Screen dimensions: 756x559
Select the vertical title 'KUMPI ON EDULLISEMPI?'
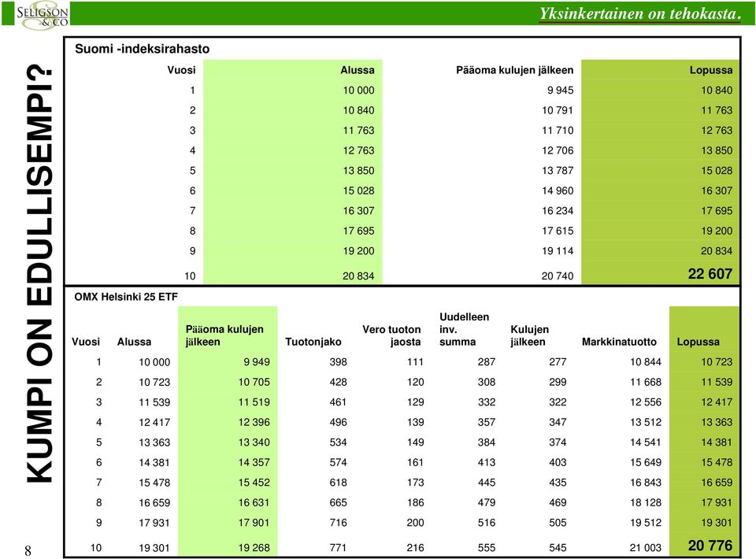[39, 274]
